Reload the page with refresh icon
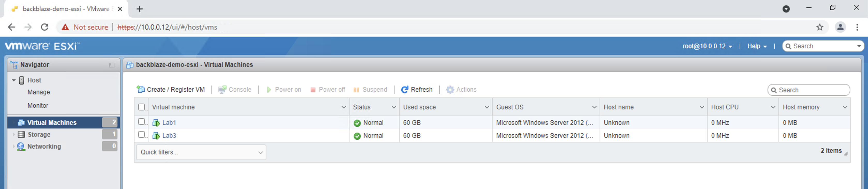The width and height of the screenshot is (868, 189). point(44,27)
